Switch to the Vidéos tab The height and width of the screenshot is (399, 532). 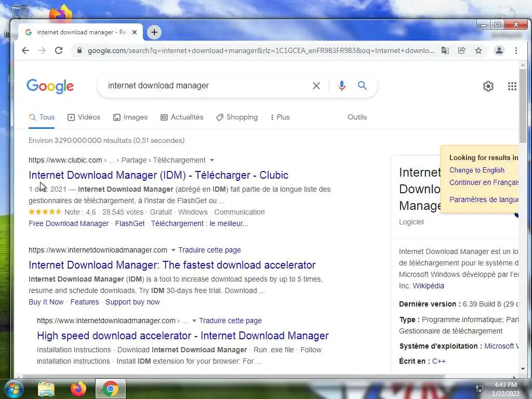(84, 117)
